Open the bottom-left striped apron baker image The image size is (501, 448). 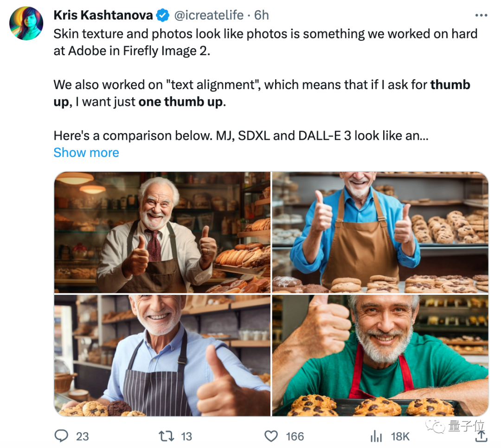162,354
